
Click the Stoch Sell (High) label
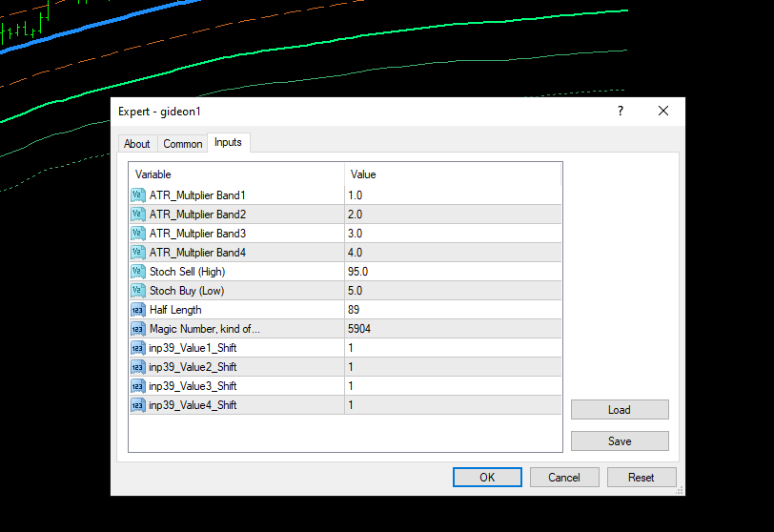187,272
